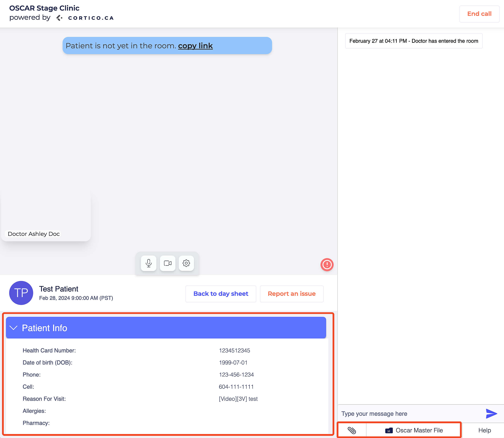Mute the microphone
This screenshot has height=438, width=504.
tap(148, 263)
